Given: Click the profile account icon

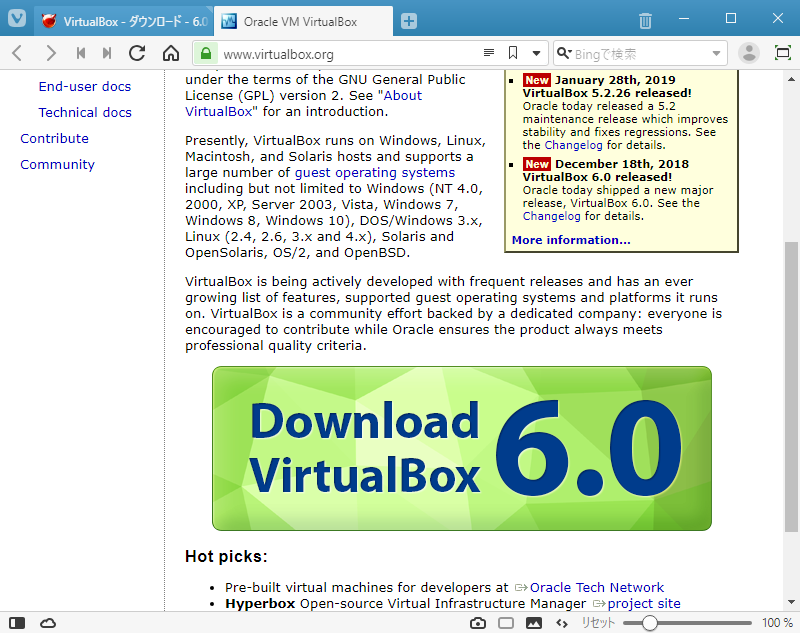Looking at the screenshot, I should [750, 53].
